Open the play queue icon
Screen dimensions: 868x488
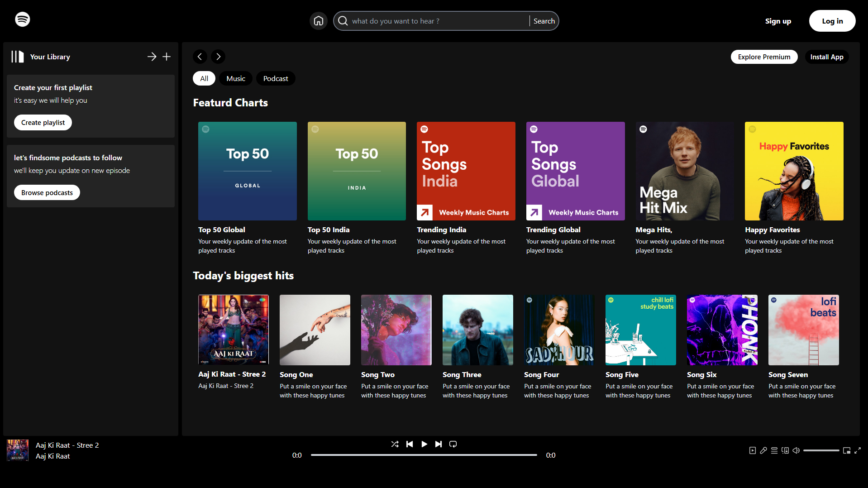coord(774,450)
